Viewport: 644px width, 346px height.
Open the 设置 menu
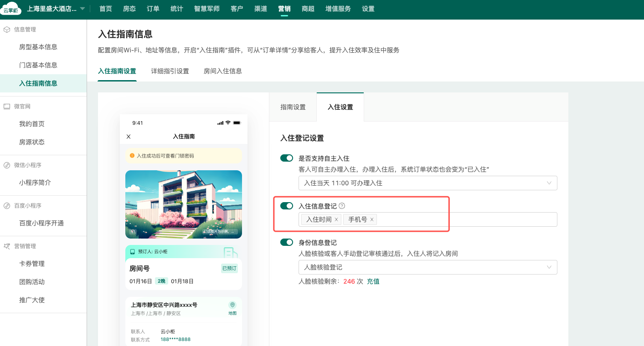point(368,9)
